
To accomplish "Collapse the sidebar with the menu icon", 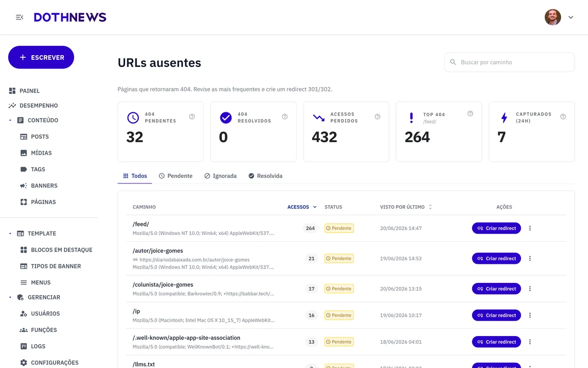I will coord(20,18).
